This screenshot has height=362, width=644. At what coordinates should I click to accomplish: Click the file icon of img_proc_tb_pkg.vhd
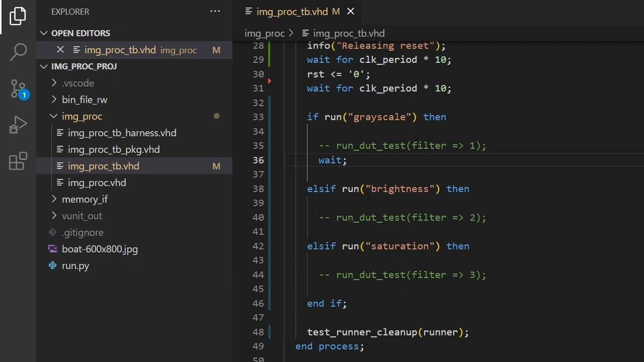(60, 149)
